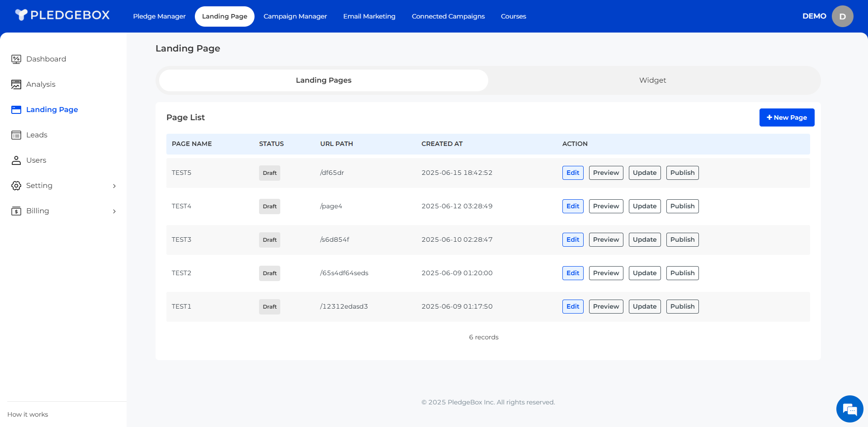Viewport: 868px width, 427px height.
Task: Switch to the Landing Pages tab
Action: pyautogui.click(x=324, y=80)
